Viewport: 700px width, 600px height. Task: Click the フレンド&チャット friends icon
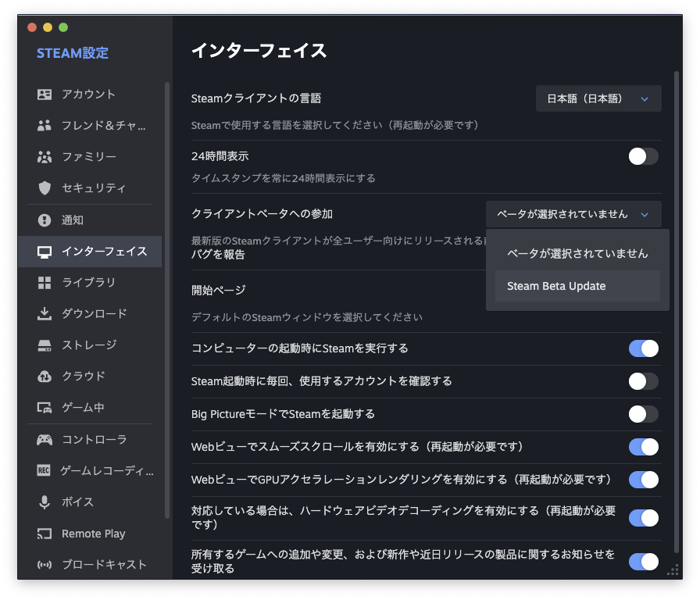point(45,126)
